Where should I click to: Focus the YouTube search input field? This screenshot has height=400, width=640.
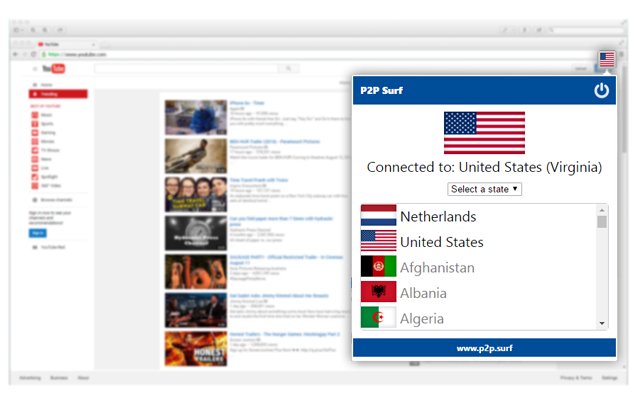pos(186,69)
